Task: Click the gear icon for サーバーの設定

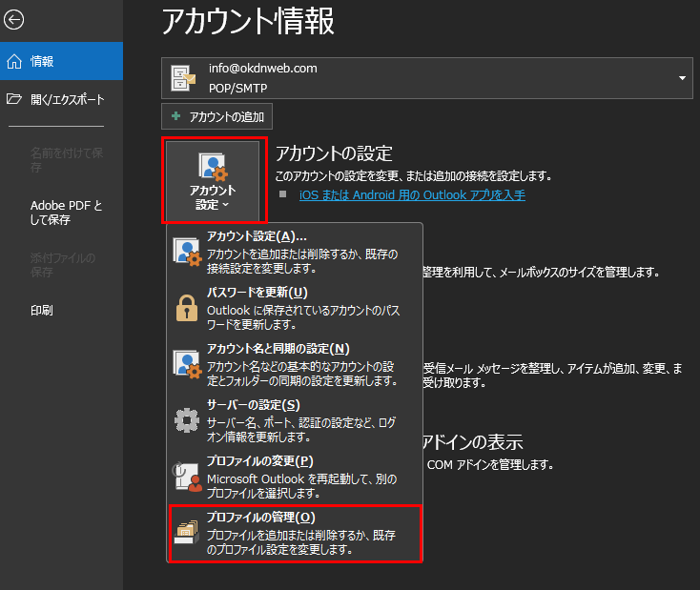Action: tap(185, 420)
